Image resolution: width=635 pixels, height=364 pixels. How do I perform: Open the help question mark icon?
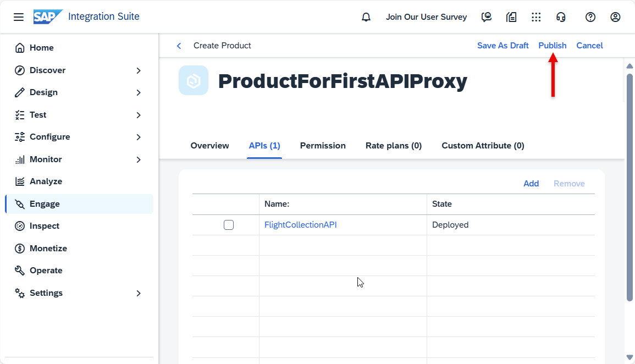[590, 17]
